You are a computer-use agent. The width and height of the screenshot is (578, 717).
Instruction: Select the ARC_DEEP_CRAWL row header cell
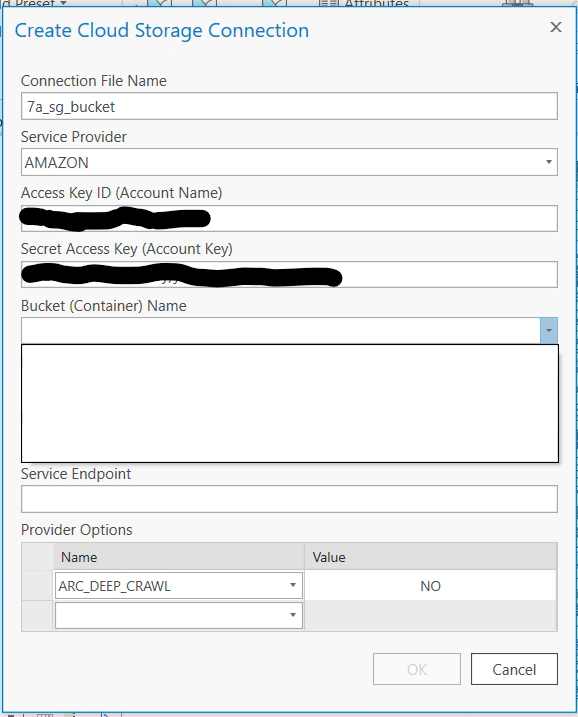(37, 585)
